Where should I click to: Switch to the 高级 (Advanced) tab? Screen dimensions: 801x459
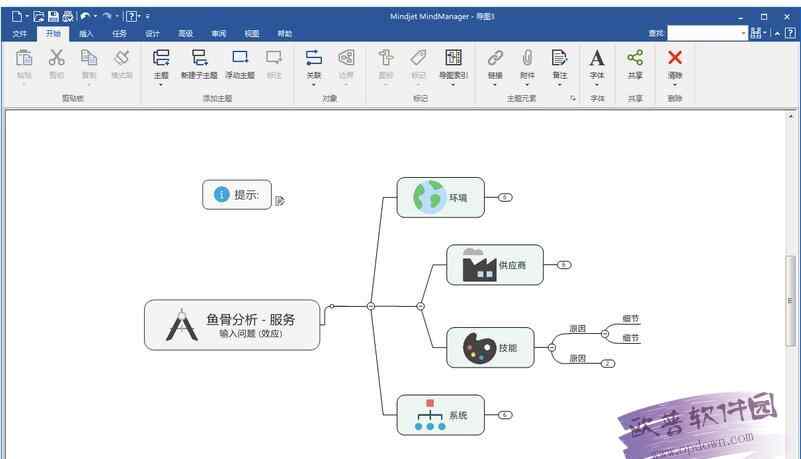click(185, 34)
